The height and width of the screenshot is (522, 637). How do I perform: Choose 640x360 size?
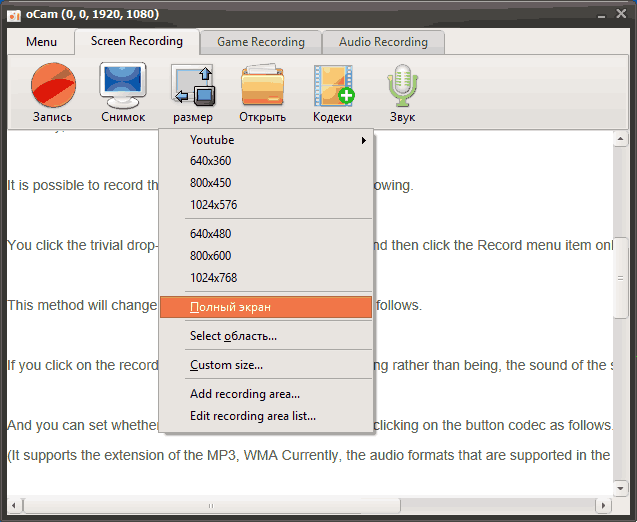(x=266, y=161)
